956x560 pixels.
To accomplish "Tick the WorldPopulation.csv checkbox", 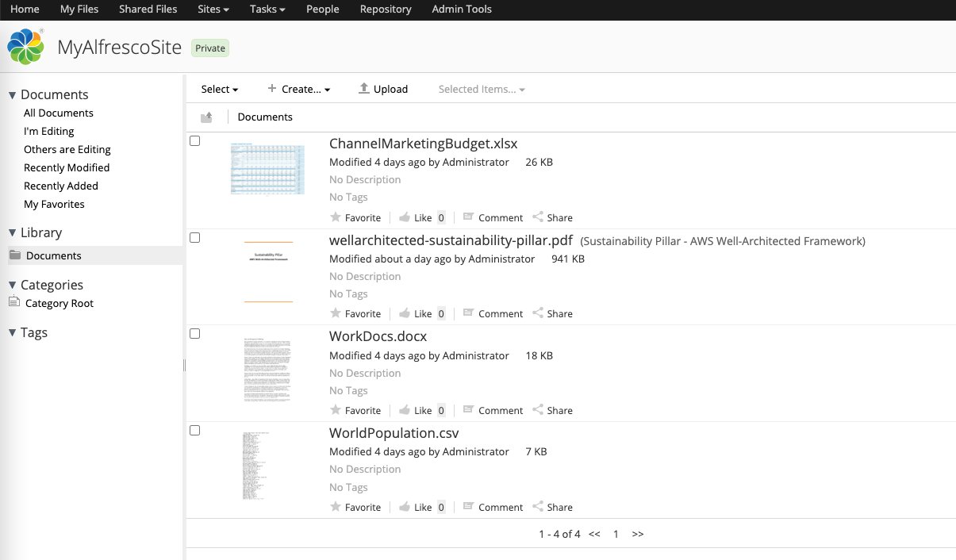I will click(195, 431).
